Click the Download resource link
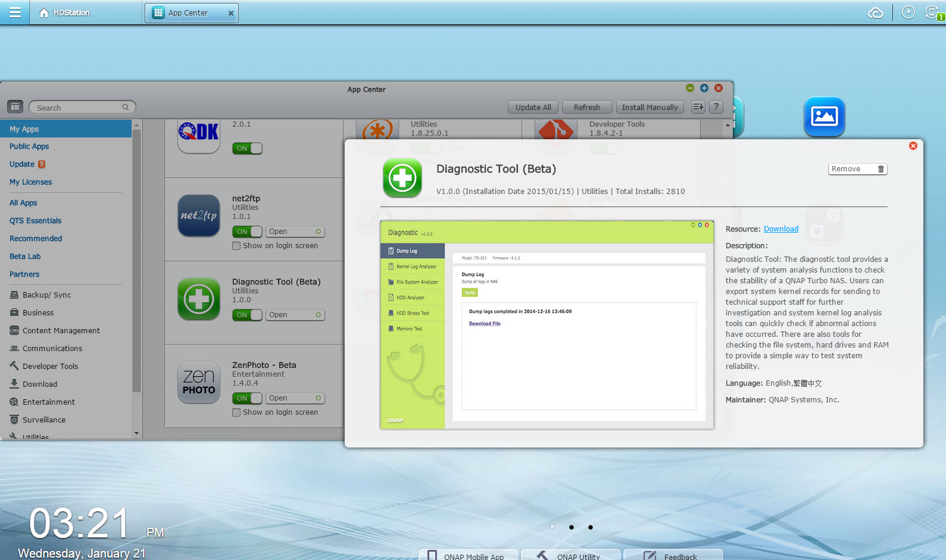Screen dimensions: 946x560 tap(780, 229)
